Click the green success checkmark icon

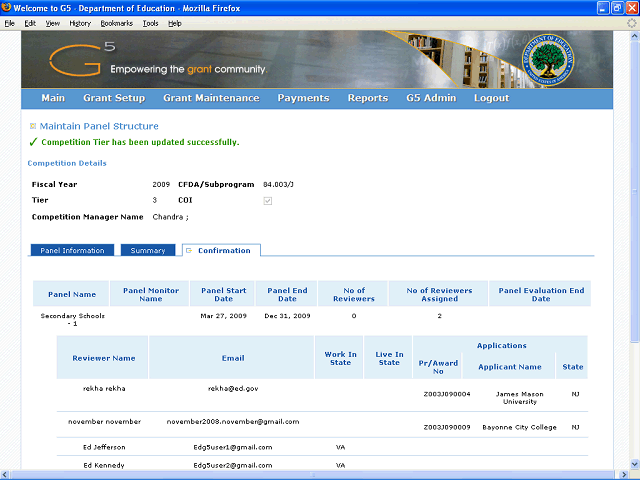click(32, 142)
